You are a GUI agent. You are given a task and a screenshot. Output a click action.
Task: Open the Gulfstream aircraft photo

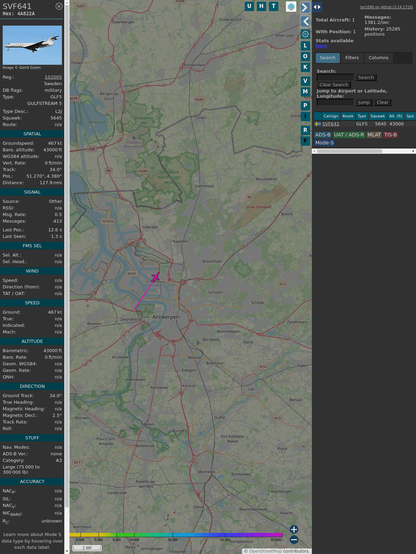coord(32,45)
